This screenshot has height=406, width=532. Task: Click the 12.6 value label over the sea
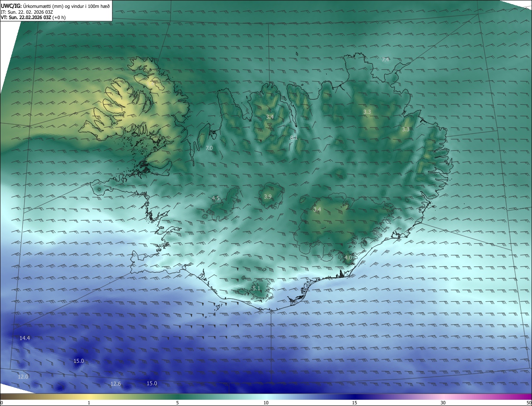pos(116,384)
